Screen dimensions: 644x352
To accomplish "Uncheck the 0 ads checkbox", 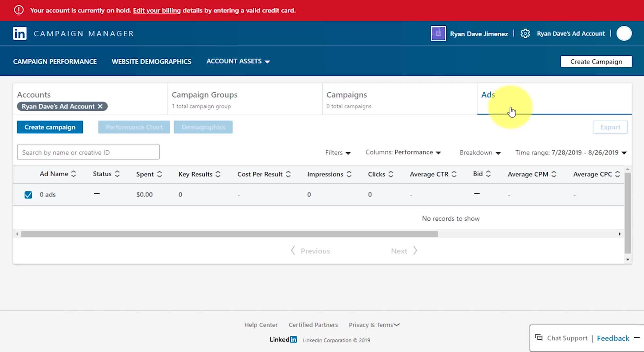I will tap(28, 195).
